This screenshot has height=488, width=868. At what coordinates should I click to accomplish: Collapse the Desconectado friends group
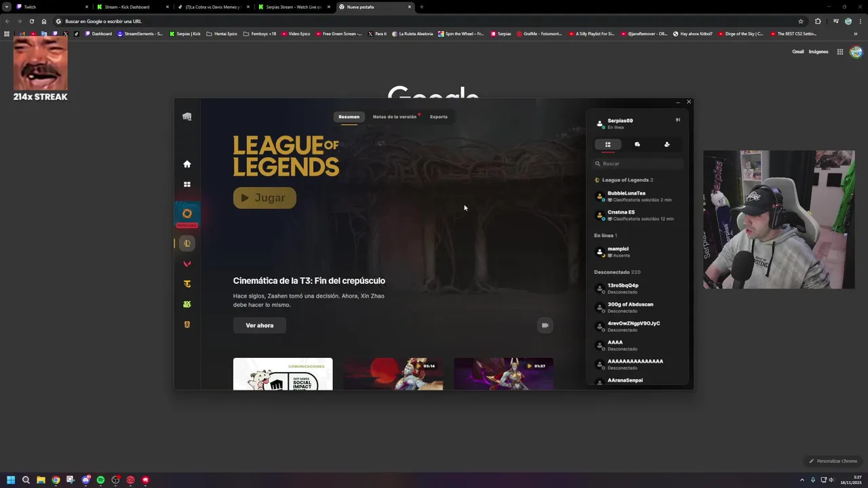pos(617,272)
